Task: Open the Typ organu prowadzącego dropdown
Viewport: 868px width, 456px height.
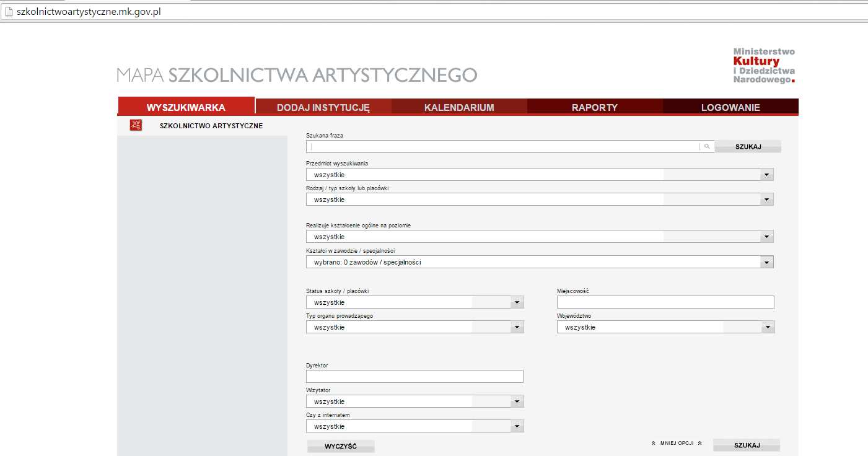Action: tap(415, 327)
